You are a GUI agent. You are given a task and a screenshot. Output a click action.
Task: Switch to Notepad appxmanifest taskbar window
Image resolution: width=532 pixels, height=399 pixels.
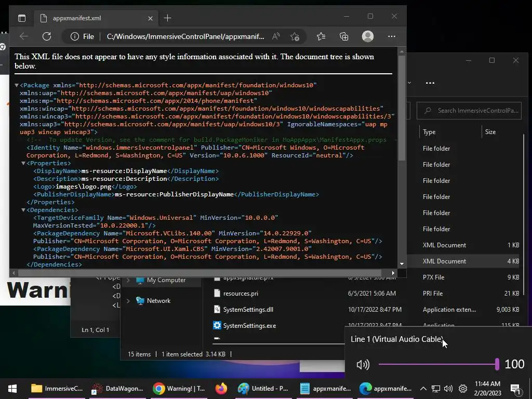pos(325,389)
